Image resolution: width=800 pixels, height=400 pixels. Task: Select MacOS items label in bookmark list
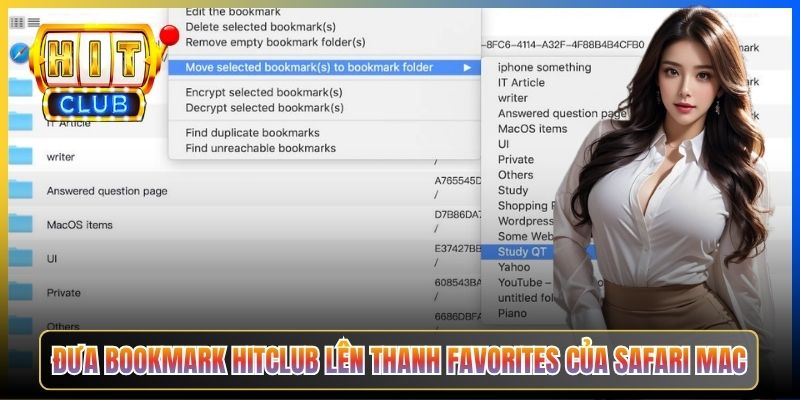pyautogui.click(x=79, y=224)
